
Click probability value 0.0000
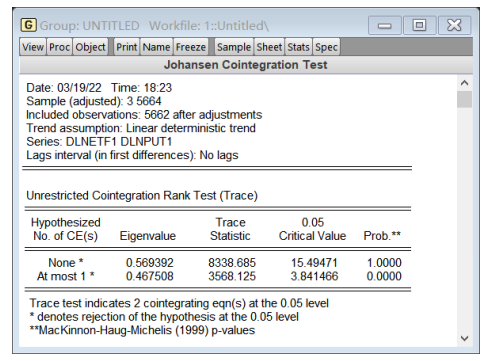pyautogui.click(x=384, y=276)
